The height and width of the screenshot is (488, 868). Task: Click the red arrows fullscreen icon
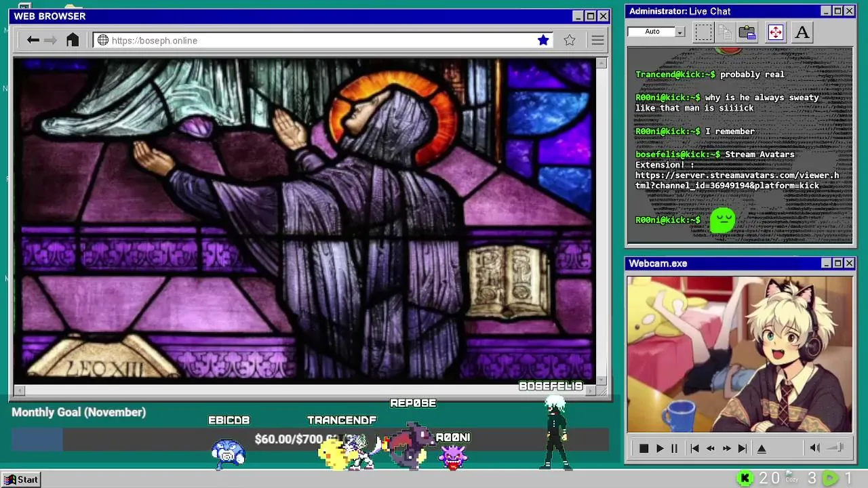click(x=775, y=32)
